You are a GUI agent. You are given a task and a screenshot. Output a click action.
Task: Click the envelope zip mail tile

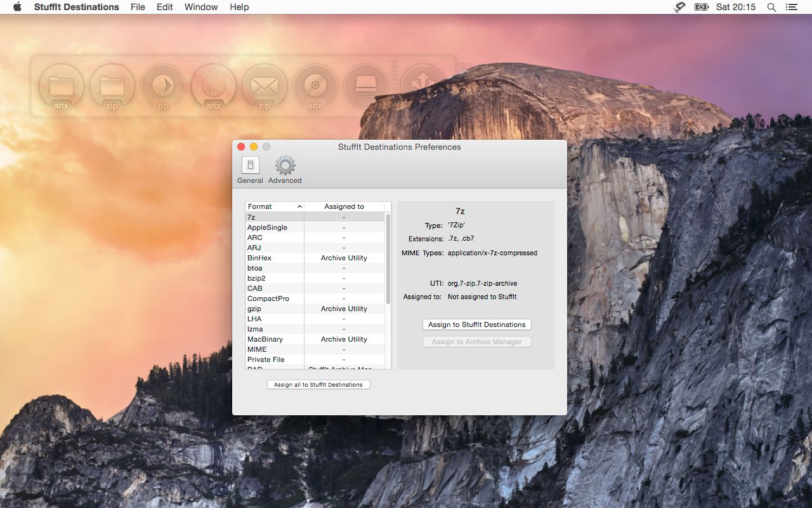265,86
